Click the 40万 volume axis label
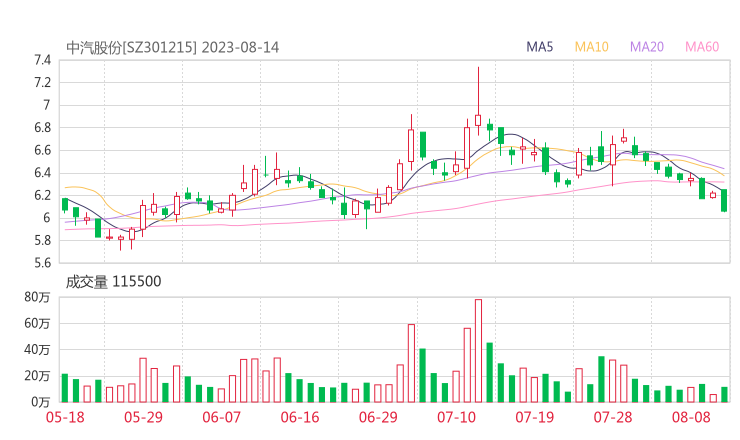Screen dimensions: 740x440 pos(37,350)
